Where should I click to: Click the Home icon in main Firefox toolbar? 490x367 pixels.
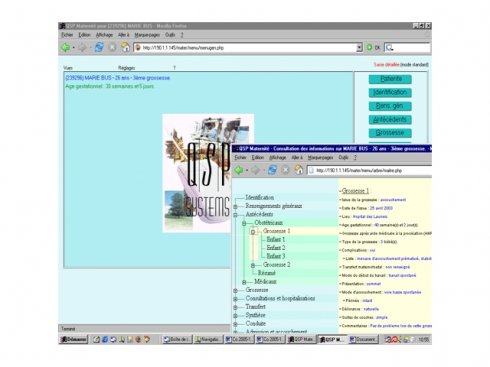tap(125, 47)
